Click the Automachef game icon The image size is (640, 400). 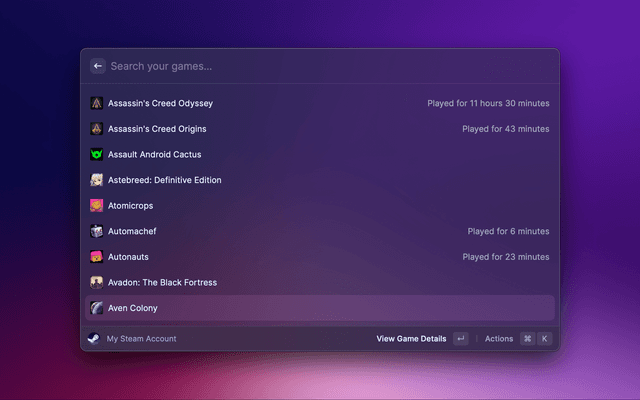pos(97,231)
